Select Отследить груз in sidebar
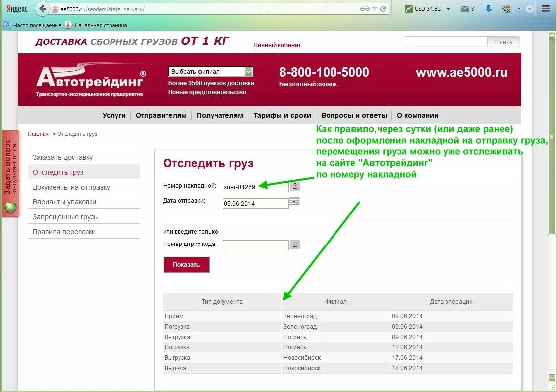 point(84,172)
